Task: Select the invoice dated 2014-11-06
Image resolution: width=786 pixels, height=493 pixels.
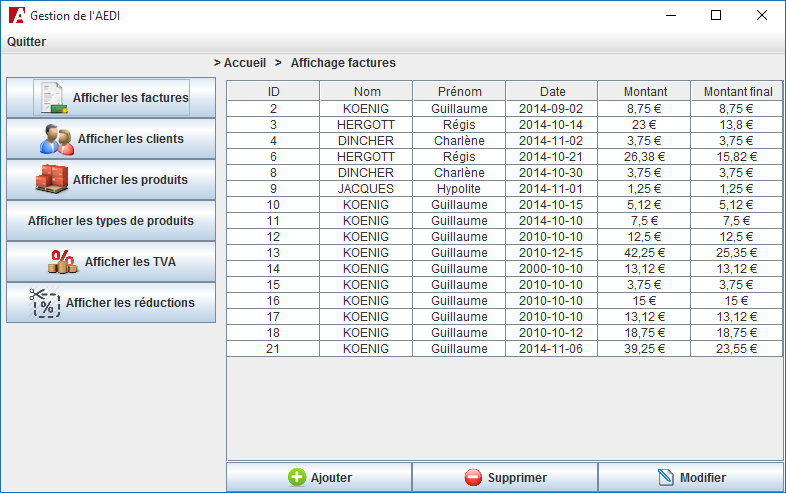Action: click(x=552, y=349)
